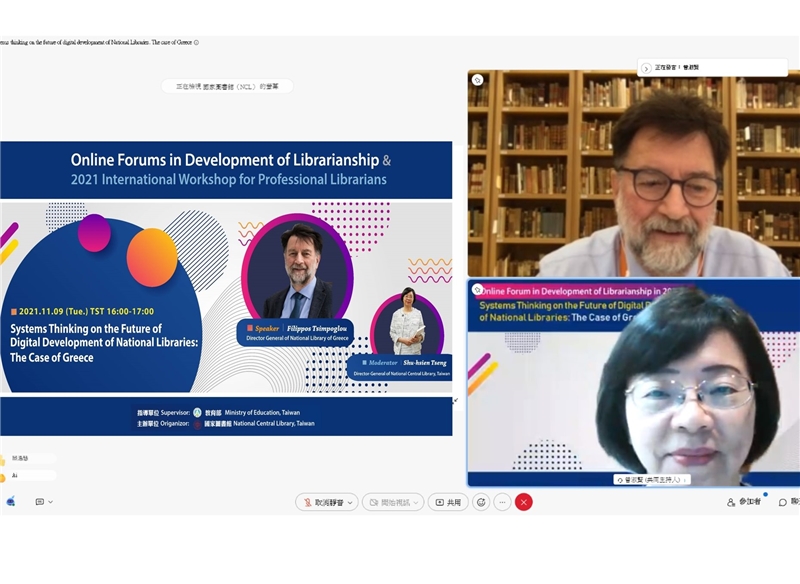Collapse the 正在發言 speaking indicator arrow
Screen dimensions: 800x584
[646, 68]
